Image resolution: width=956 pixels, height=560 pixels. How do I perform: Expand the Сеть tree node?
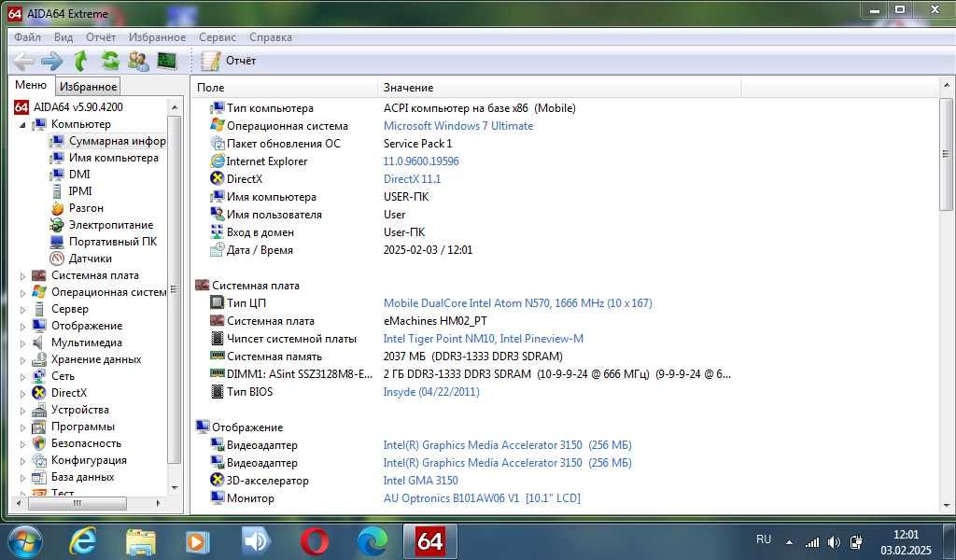(x=22, y=376)
